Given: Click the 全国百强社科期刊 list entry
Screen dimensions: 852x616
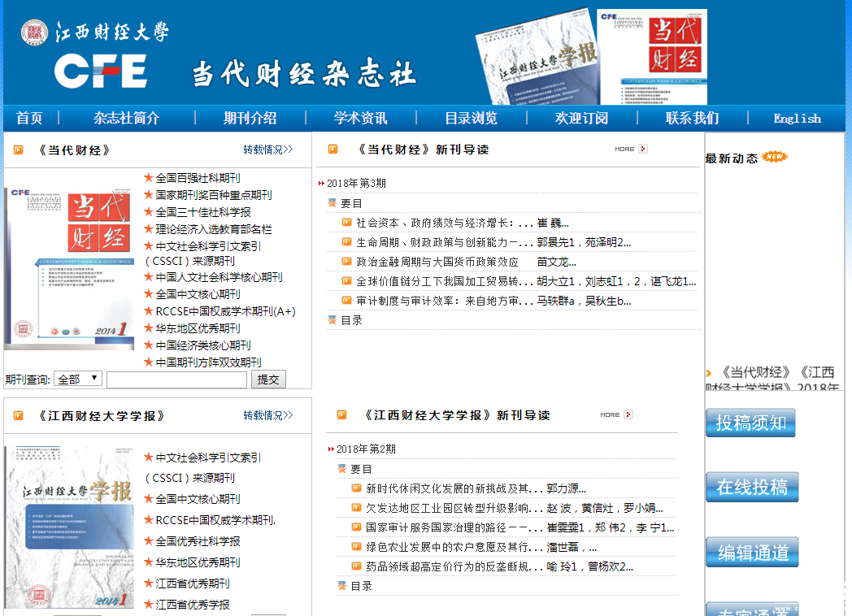Looking at the screenshot, I should pyautogui.click(x=198, y=178).
